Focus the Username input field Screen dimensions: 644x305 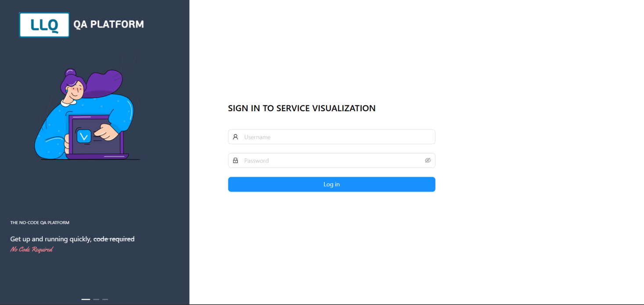click(331, 137)
